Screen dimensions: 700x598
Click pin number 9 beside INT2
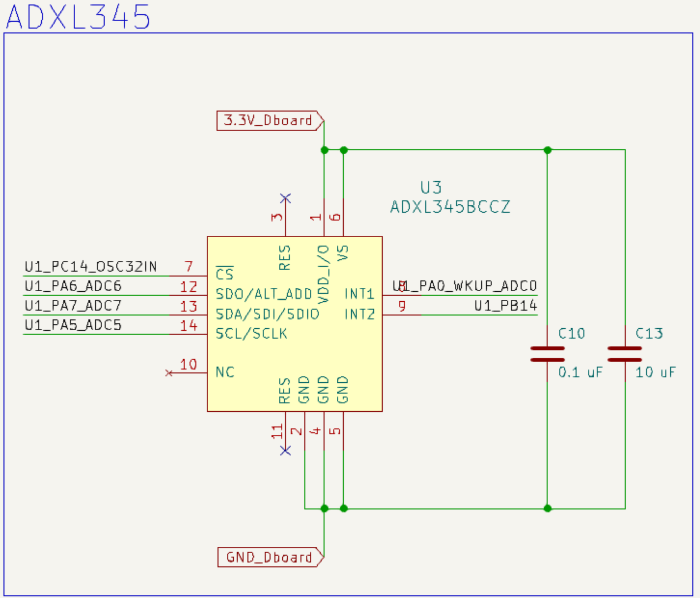click(x=402, y=306)
